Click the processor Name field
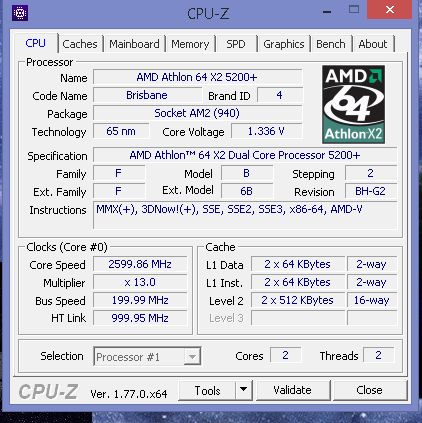Screen dimensions: 422x423 [197, 77]
